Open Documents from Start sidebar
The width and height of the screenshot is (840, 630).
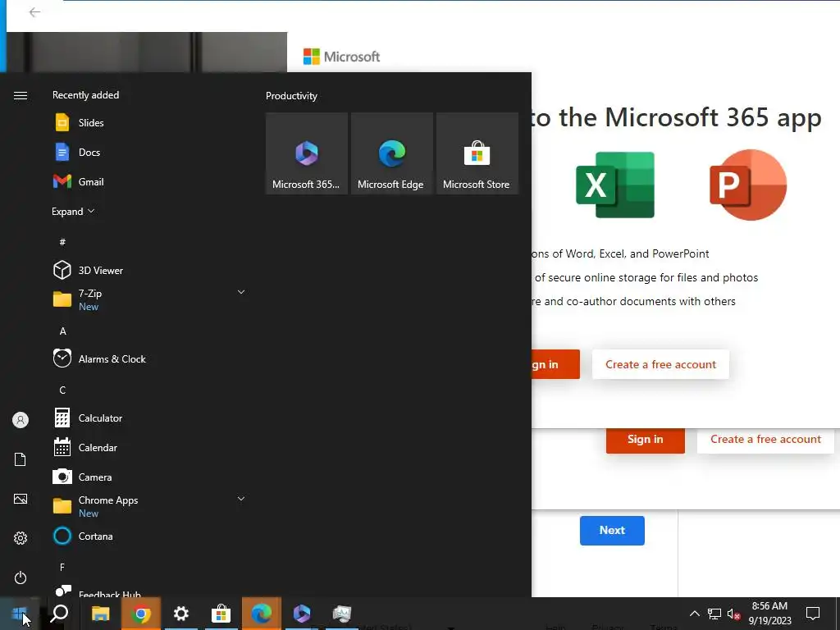point(21,459)
